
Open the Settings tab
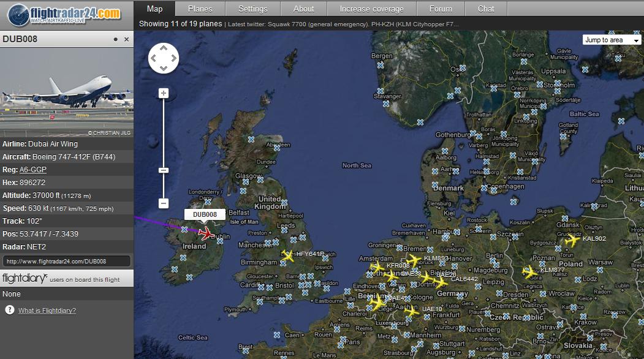[x=252, y=9]
